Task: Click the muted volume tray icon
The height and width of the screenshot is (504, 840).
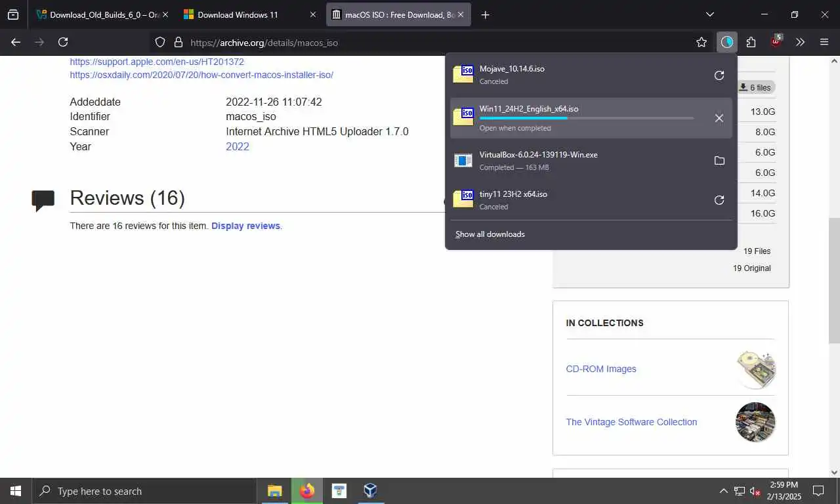Action: coord(755,491)
